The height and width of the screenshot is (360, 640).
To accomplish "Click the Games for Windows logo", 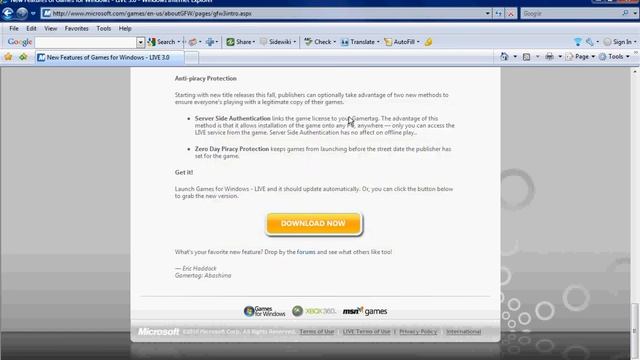I will [264, 311].
